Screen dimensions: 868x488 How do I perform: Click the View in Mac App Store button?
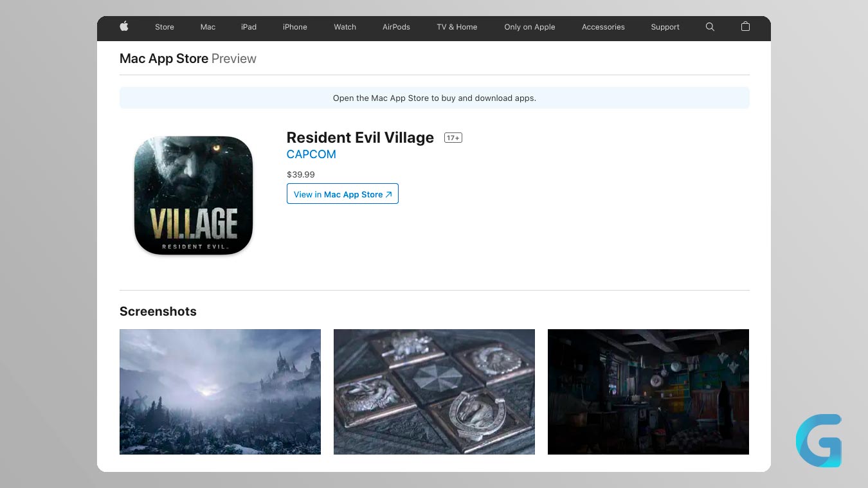click(343, 194)
